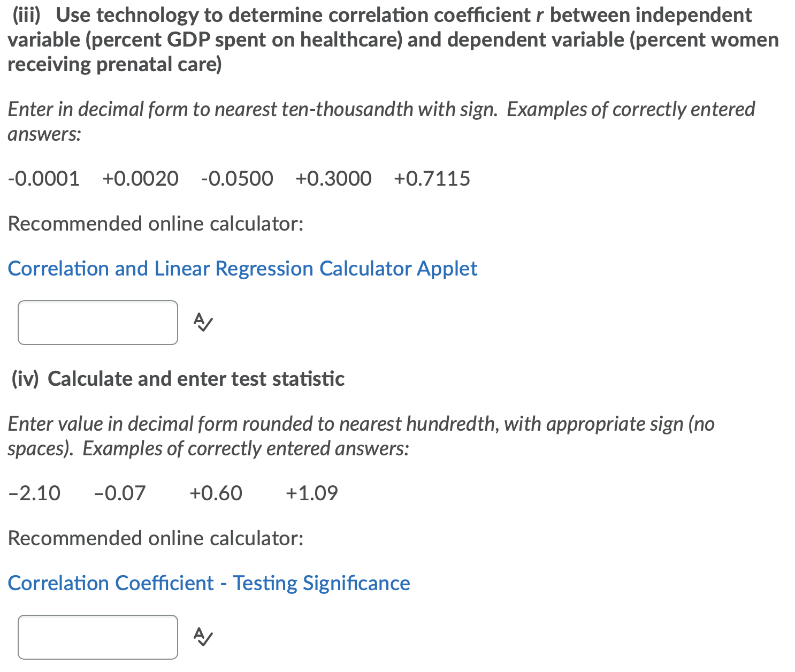The width and height of the screenshot is (795, 672).
Task: Click the example answer +0.60
Action: pos(216,493)
